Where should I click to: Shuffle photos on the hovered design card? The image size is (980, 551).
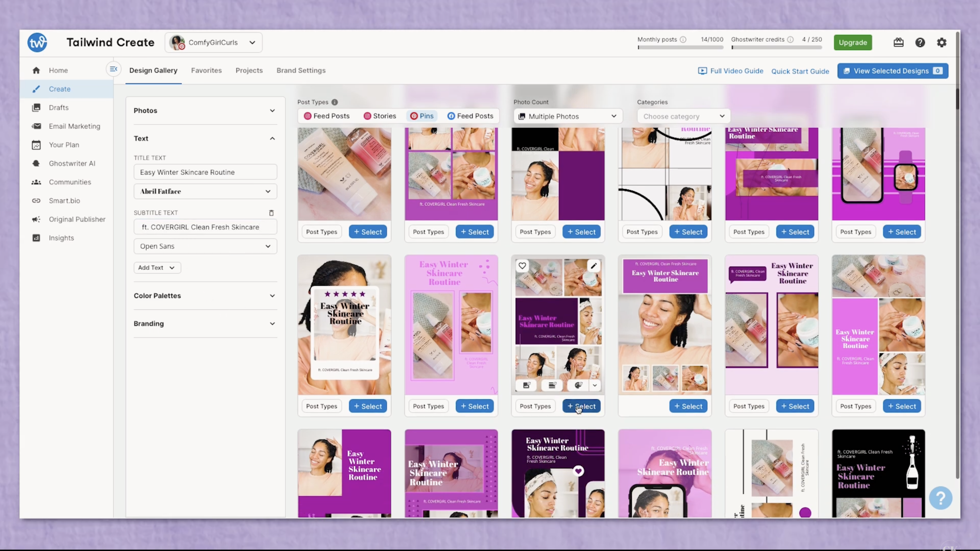pyautogui.click(x=526, y=385)
